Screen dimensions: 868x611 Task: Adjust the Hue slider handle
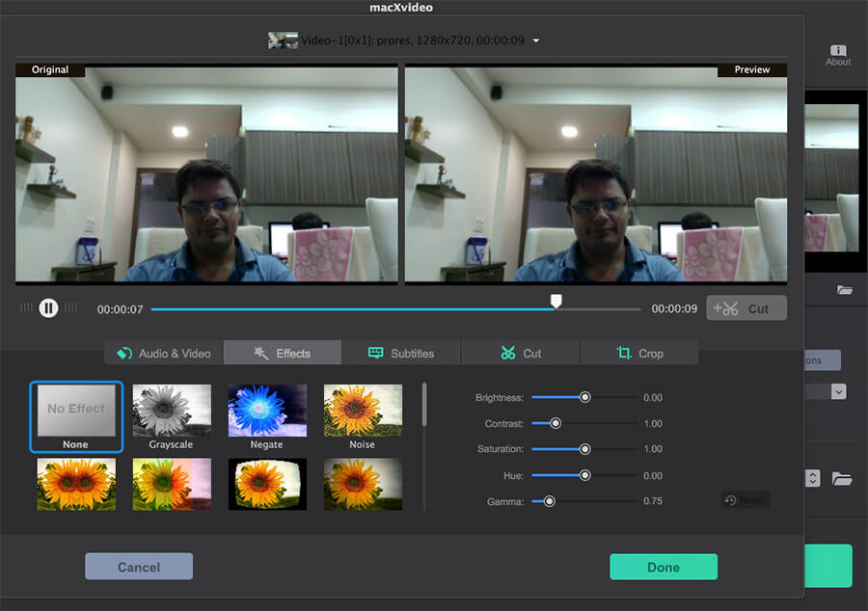584,475
